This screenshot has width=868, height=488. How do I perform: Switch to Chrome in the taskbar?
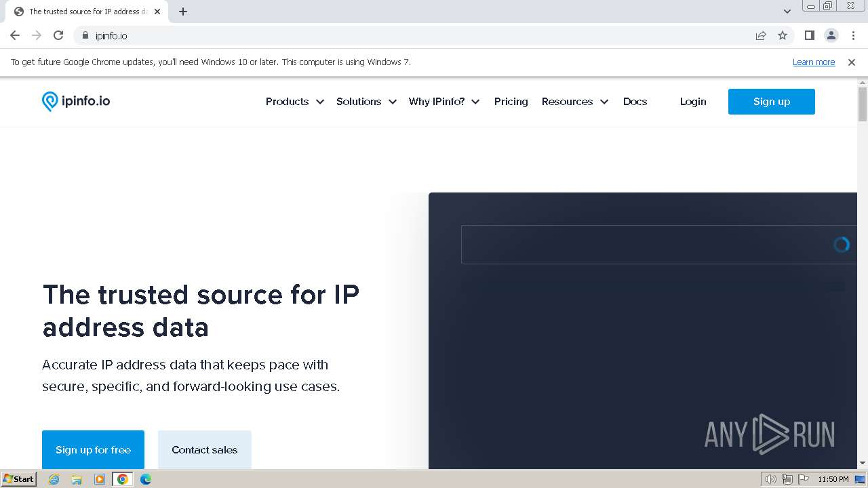[x=123, y=479]
